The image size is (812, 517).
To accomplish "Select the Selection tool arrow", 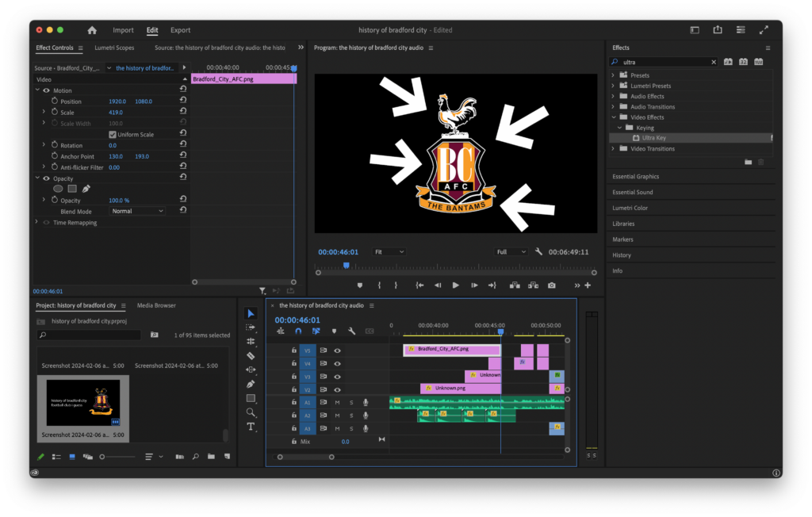I will tap(251, 313).
